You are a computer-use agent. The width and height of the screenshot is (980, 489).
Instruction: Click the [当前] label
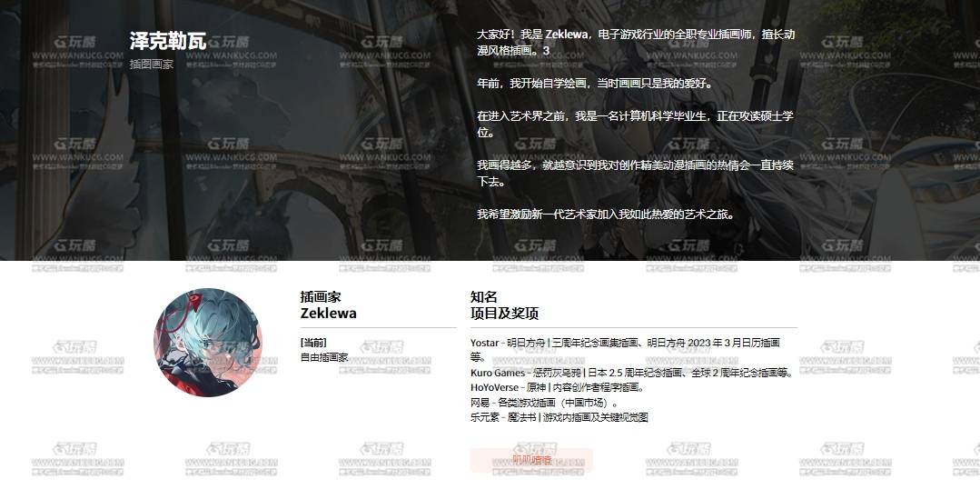(x=313, y=342)
